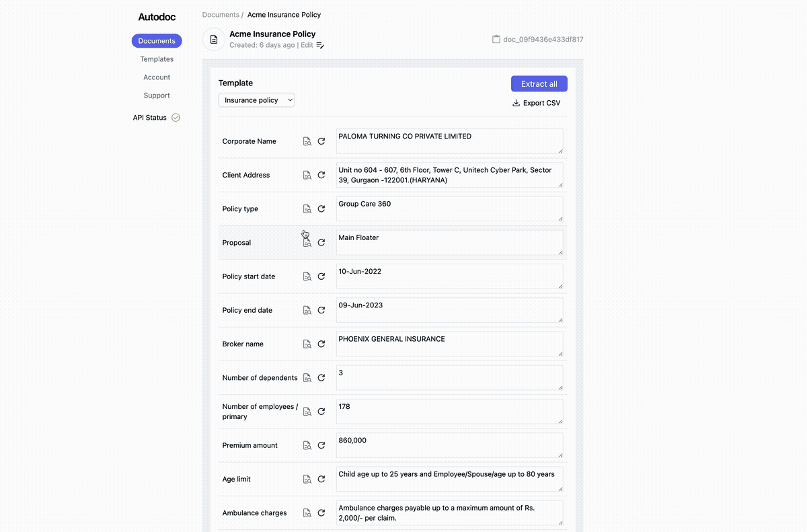807x532 pixels.
Task: Re-extract the Ambulance charges field
Action: 321,512
